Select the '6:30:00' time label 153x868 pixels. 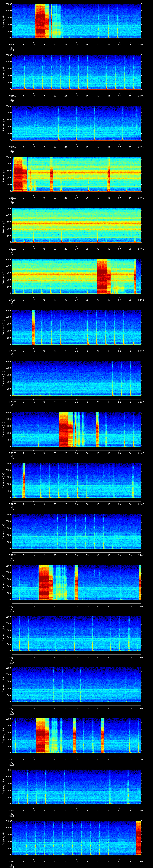pyautogui.click(x=12, y=453)
